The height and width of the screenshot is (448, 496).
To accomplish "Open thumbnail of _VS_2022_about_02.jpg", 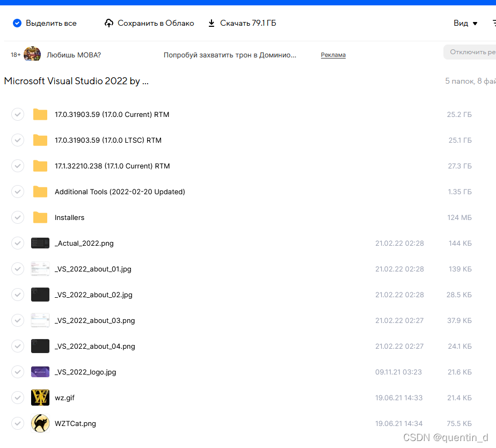I will point(40,295).
